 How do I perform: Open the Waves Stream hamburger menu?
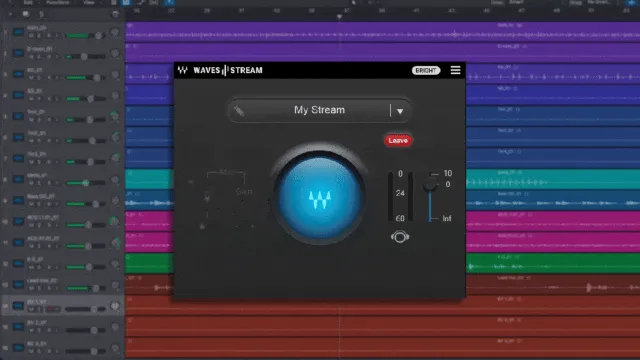point(456,70)
